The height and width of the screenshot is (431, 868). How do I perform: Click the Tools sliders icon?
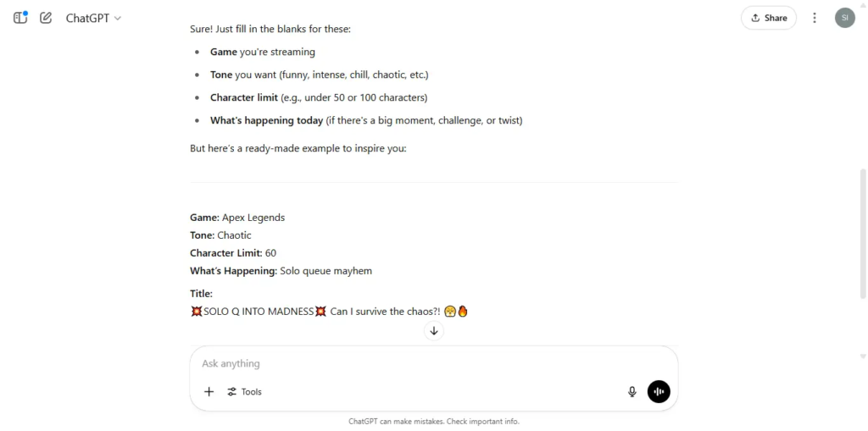(x=232, y=392)
